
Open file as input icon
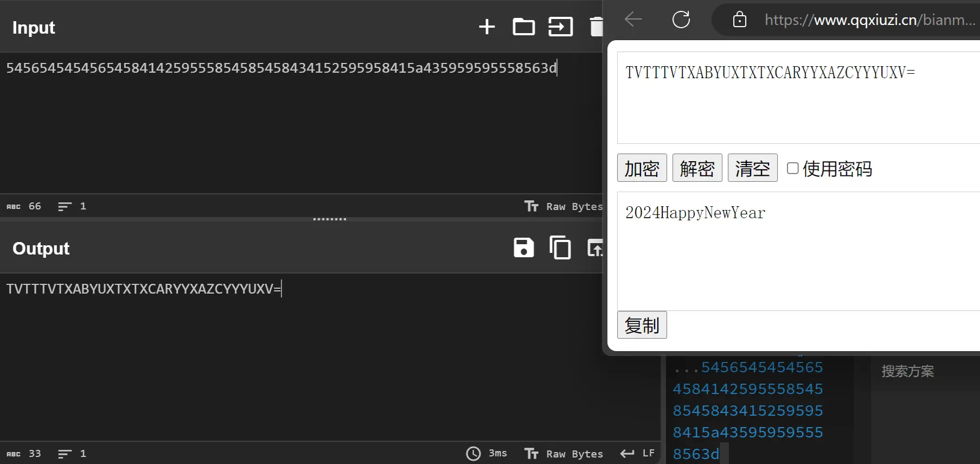click(x=560, y=27)
